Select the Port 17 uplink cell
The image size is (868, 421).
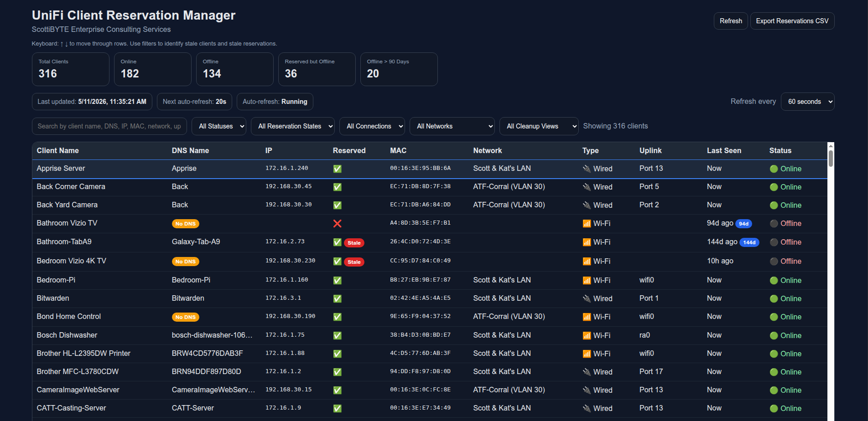tap(651, 371)
